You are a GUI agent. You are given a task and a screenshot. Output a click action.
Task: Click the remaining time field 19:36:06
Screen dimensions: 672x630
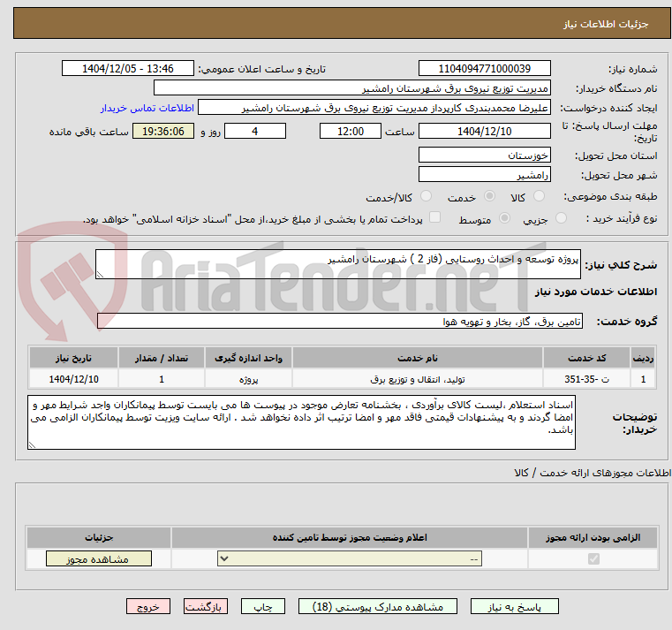163,132
